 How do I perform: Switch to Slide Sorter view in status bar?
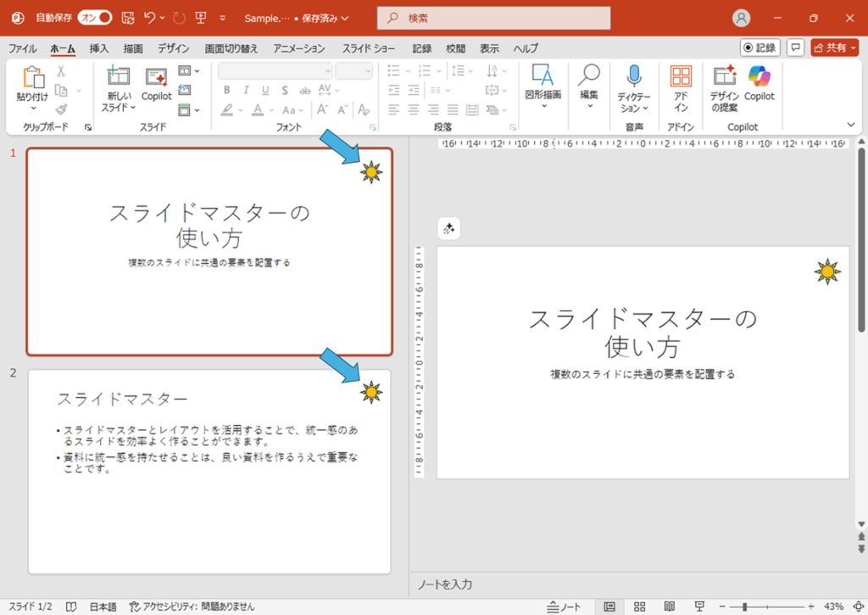click(x=639, y=605)
